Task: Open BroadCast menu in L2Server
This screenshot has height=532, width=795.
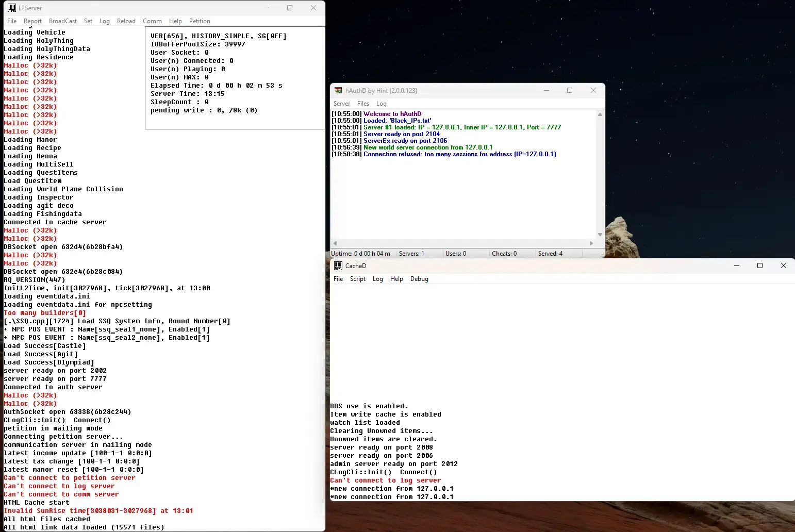Action: [x=63, y=21]
